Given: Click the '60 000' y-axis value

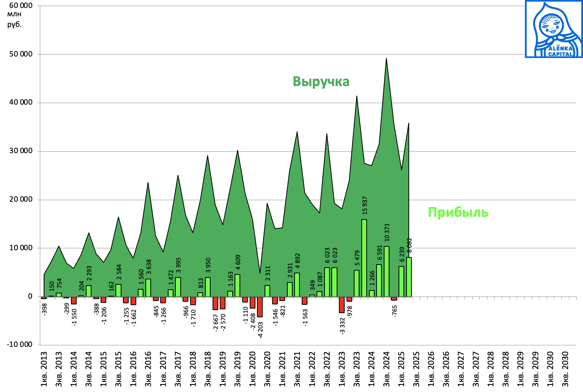Looking at the screenshot, I should [x=21, y=6].
